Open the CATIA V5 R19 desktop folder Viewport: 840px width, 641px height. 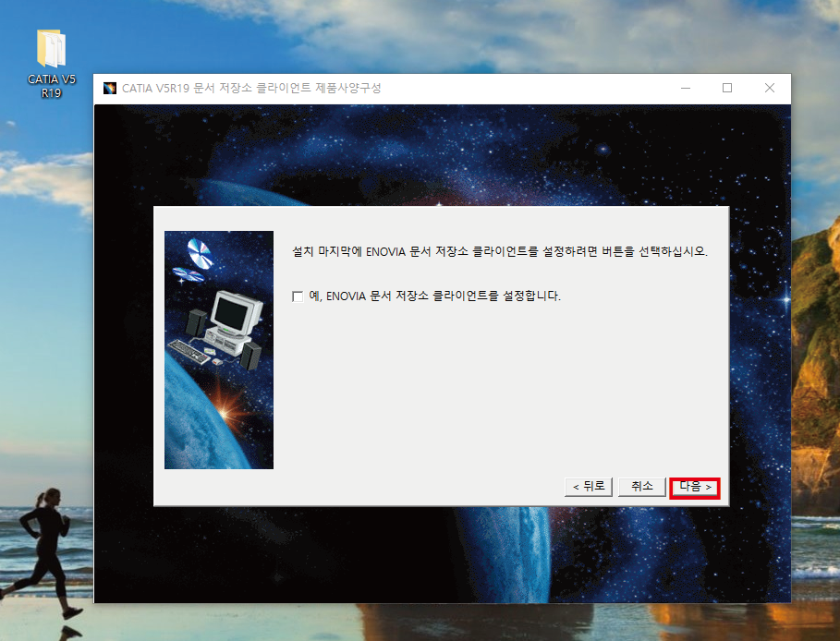tap(52, 63)
